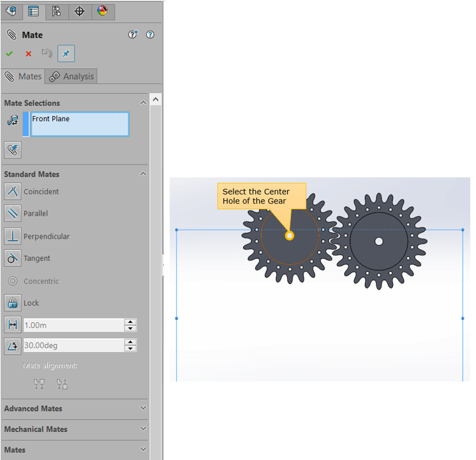Open the DisplayManager color ball tab

(x=102, y=11)
